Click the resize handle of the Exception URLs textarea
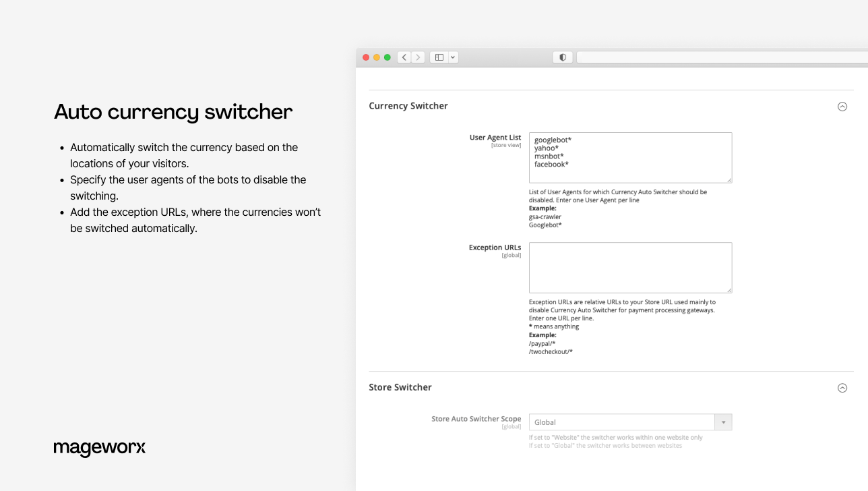 [x=729, y=290]
